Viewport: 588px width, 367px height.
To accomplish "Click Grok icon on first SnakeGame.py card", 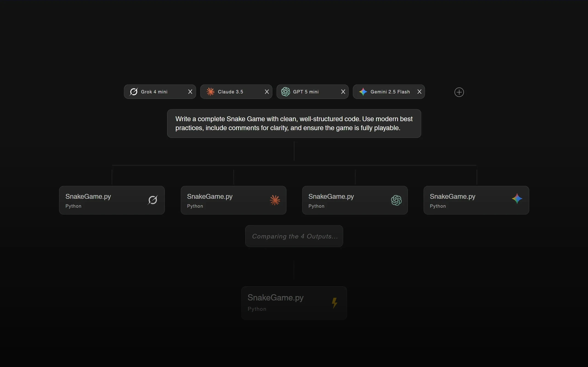I will (x=153, y=200).
